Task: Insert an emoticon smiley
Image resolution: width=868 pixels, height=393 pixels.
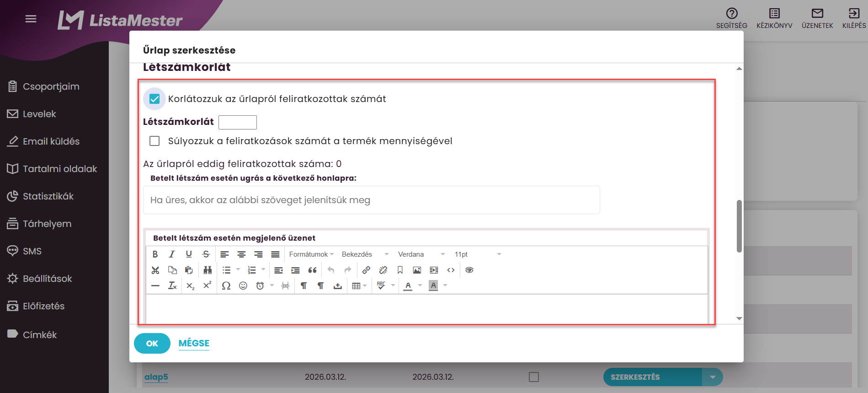Action: (243, 286)
